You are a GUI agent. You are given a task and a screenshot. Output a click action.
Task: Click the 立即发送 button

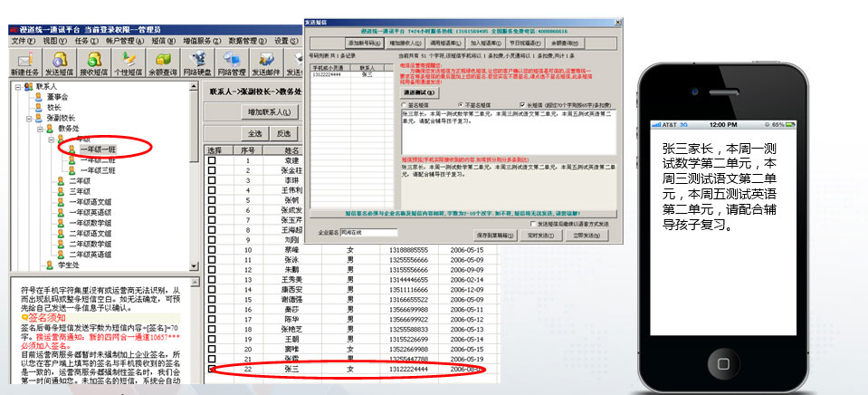[x=587, y=233]
